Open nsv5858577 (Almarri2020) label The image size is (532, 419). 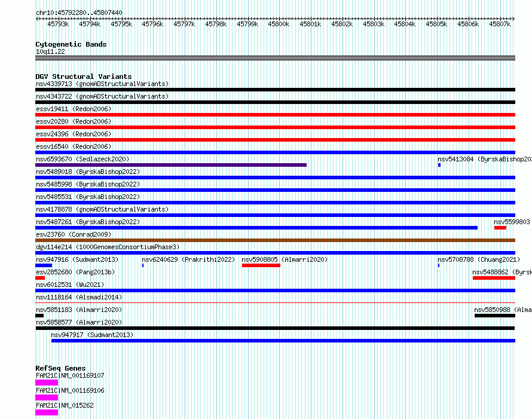coord(79,322)
